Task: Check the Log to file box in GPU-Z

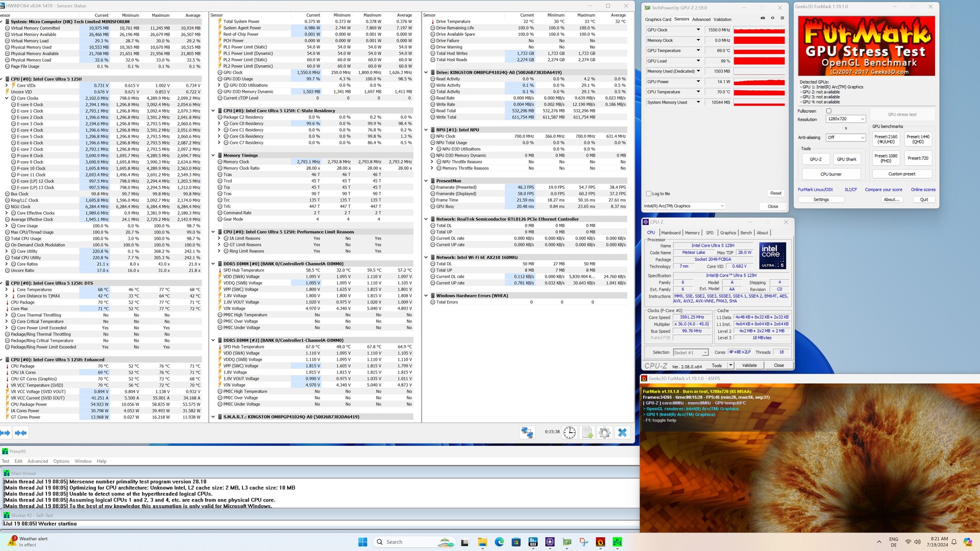Action: click(x=649, y=194)
